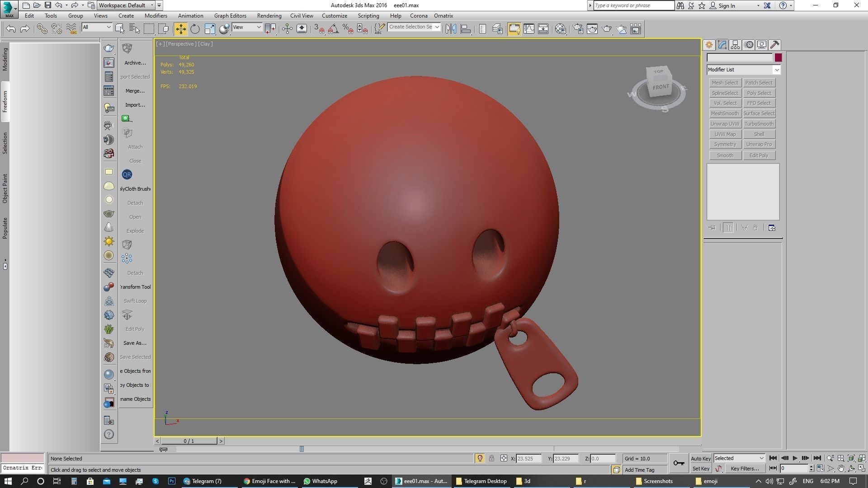Toggle 3D Snaps
Image resolution: width=868 pixels, height=488 pixels.
point(319,29)
